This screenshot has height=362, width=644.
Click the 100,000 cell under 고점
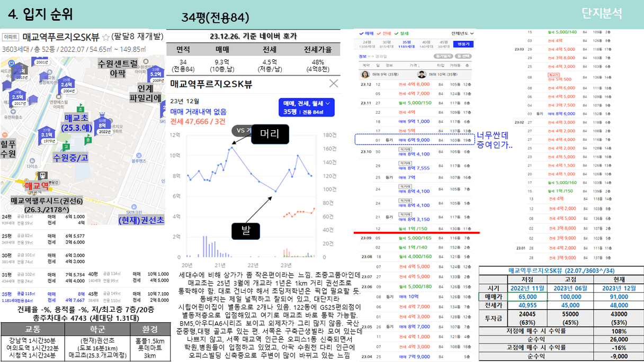(x=570, y=297)
